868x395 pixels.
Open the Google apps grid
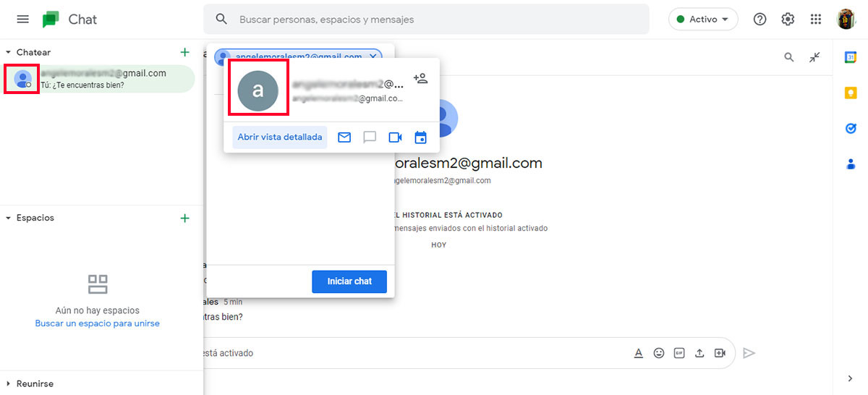(816, 20)
